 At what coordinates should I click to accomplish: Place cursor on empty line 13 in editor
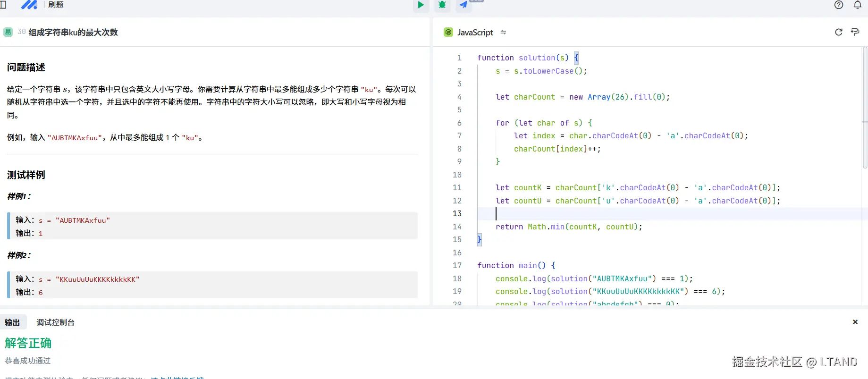coord(566,214)
